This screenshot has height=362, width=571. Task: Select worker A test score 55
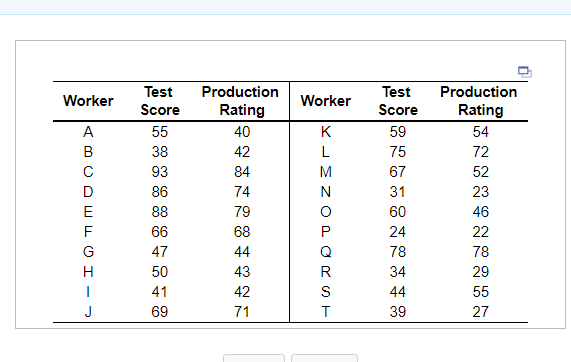[x=160, y=132]
